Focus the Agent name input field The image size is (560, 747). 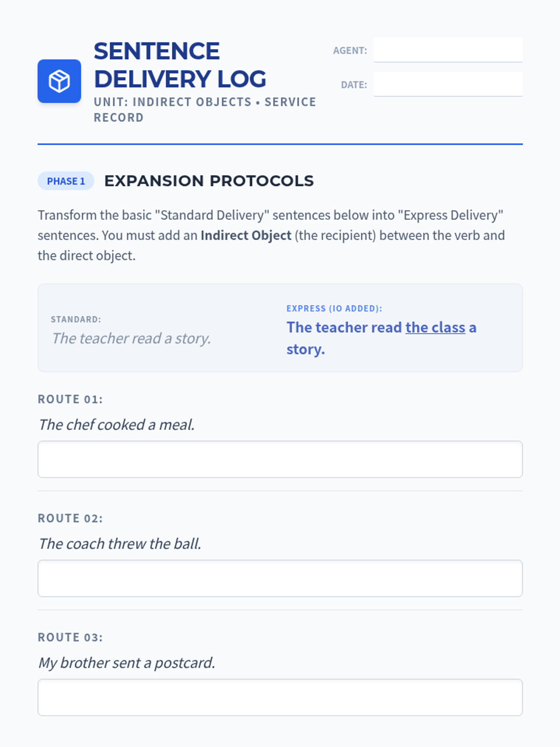click(x=448, y=50)
